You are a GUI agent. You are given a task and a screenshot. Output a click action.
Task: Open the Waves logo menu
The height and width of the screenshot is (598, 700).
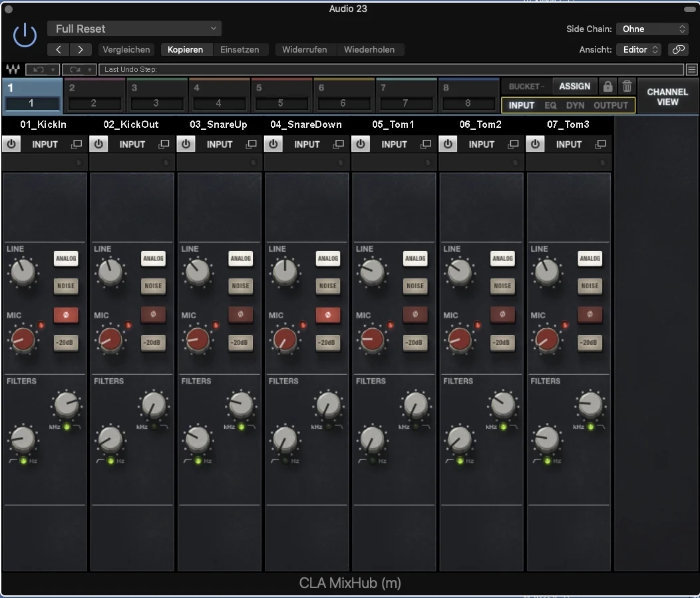tap(13, 69)
